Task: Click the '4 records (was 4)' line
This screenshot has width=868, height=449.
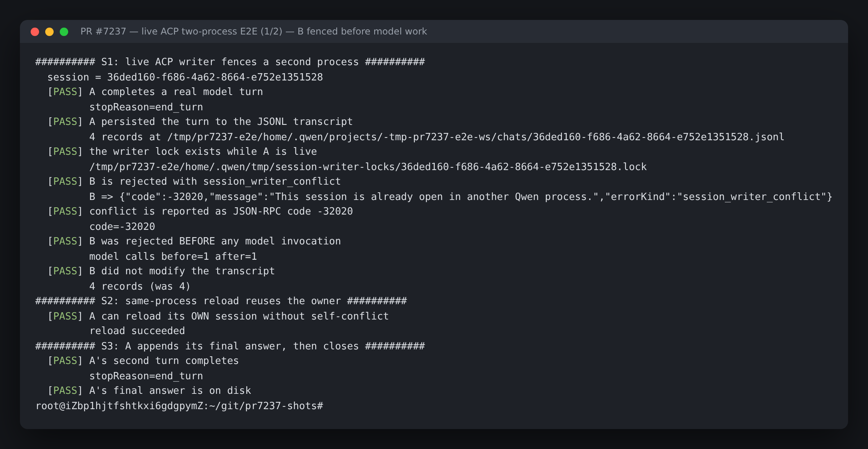Action: coord(140,286)
